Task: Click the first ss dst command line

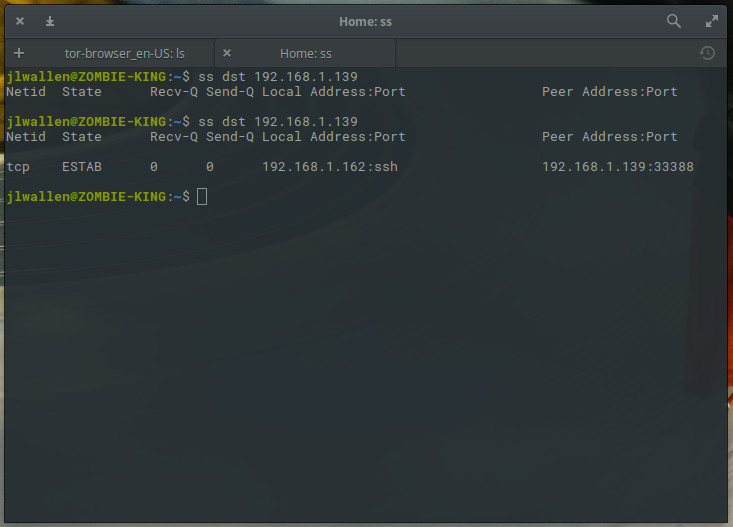Action: coord(277,77)
